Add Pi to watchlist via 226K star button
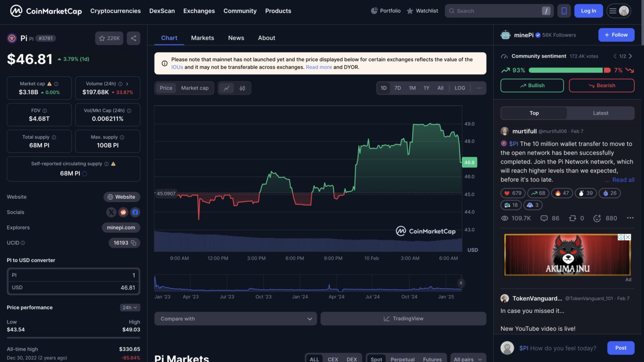Screen dimensions: 644x362 click(x=109, y=38)
